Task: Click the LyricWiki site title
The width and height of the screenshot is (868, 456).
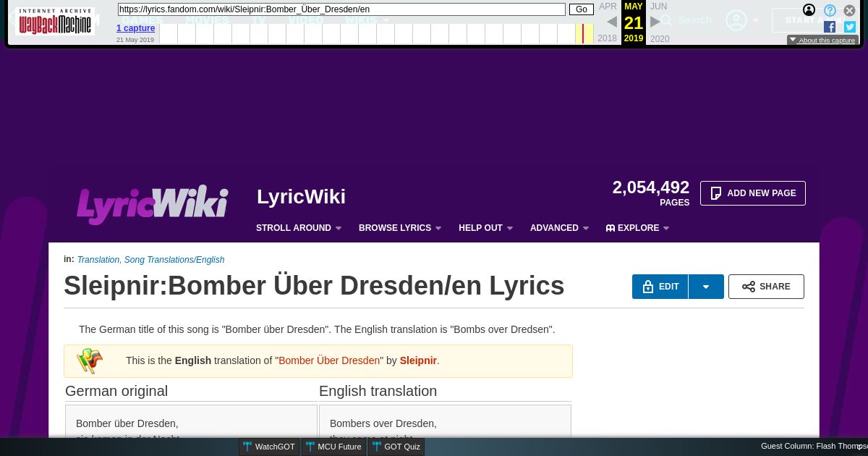Action: tap(301, 197)
